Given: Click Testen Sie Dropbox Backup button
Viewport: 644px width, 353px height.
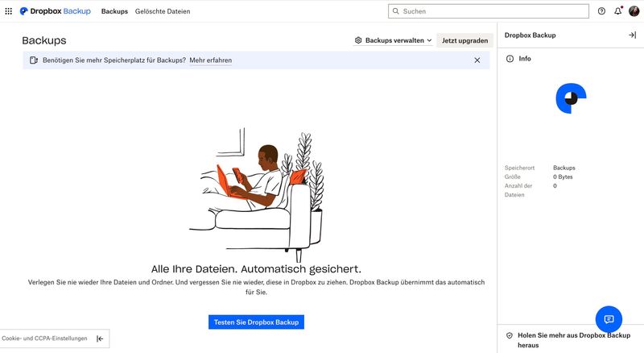Looking at the screenshot, I should click(x=256, y=322).
